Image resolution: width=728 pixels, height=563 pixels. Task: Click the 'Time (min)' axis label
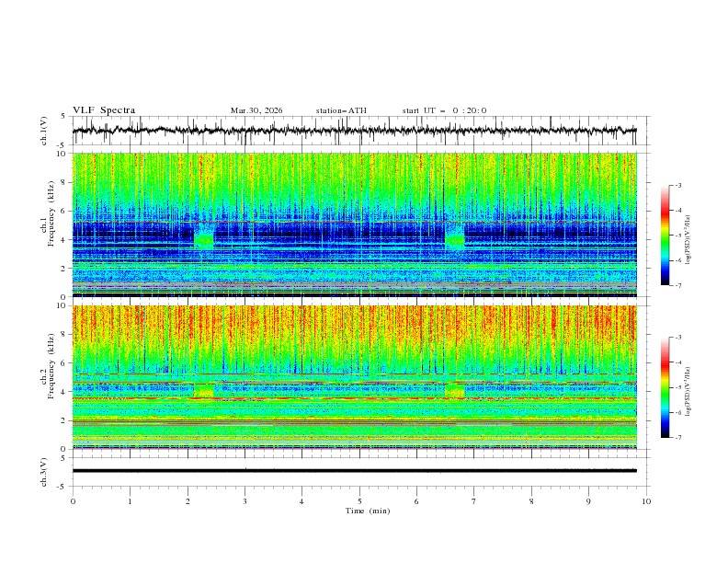(x=368, y=511)
